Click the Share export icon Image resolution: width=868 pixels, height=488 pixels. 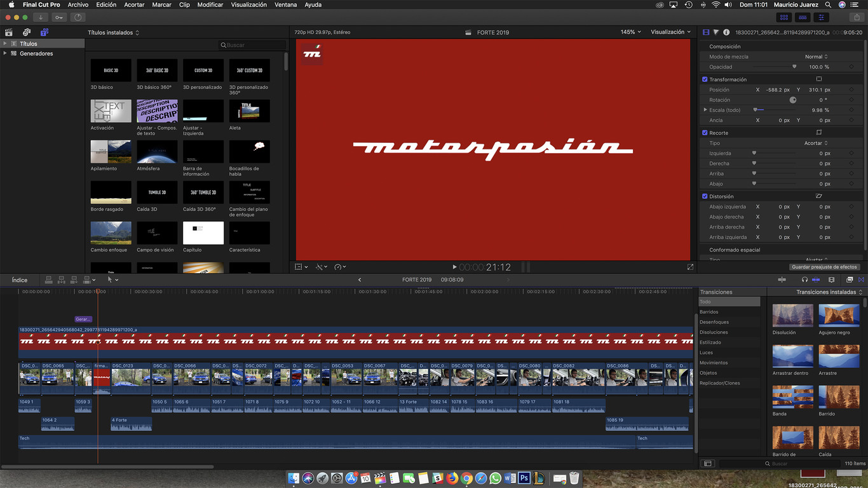click(x=857, y=17)
